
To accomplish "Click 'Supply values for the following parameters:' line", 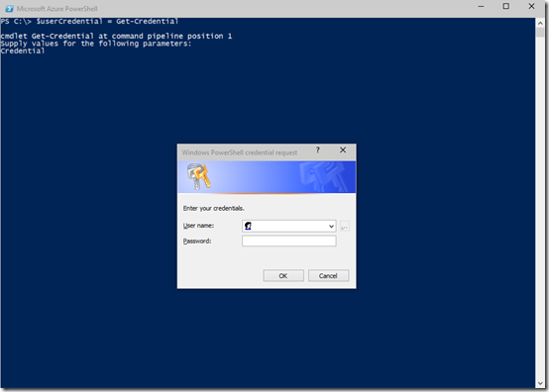I will (96, 44).
